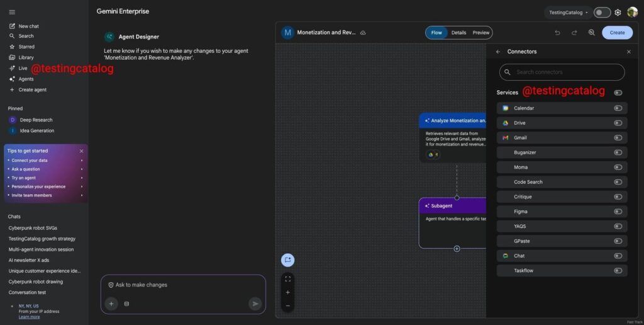Enable the Taskflow connector toggle
This screenshot has width=644, height=325.
pos(618,271)
